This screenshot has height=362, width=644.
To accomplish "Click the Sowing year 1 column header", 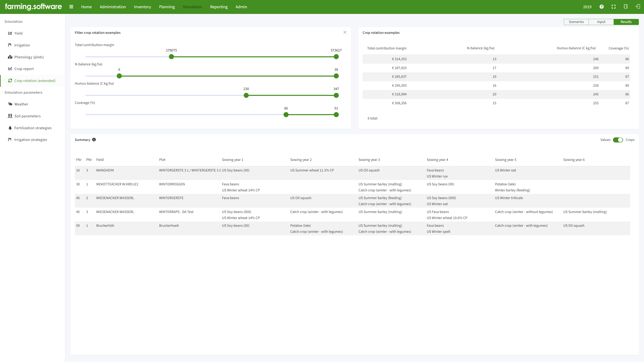I will [232, 160].
